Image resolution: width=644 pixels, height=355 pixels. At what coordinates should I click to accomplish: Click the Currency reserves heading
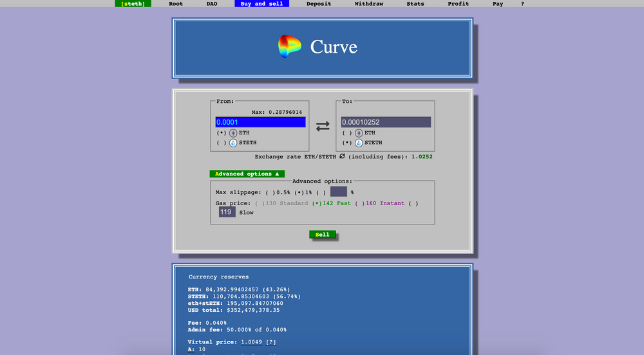(218, 277)
